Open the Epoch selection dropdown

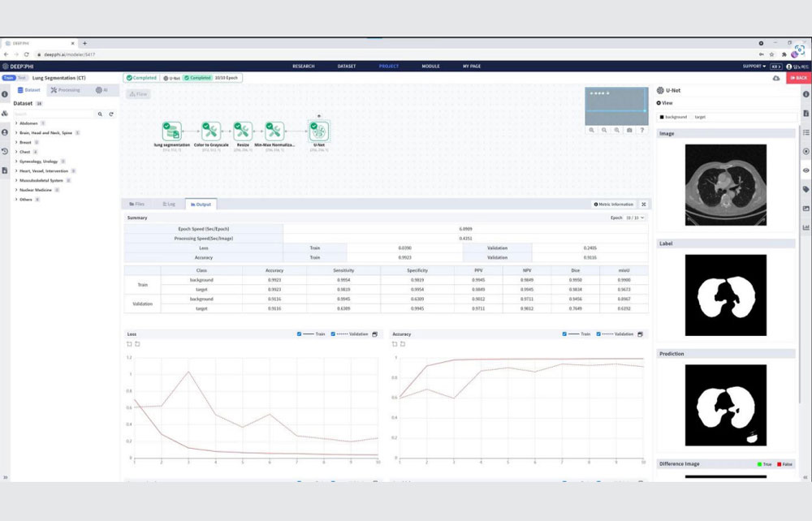635,217
